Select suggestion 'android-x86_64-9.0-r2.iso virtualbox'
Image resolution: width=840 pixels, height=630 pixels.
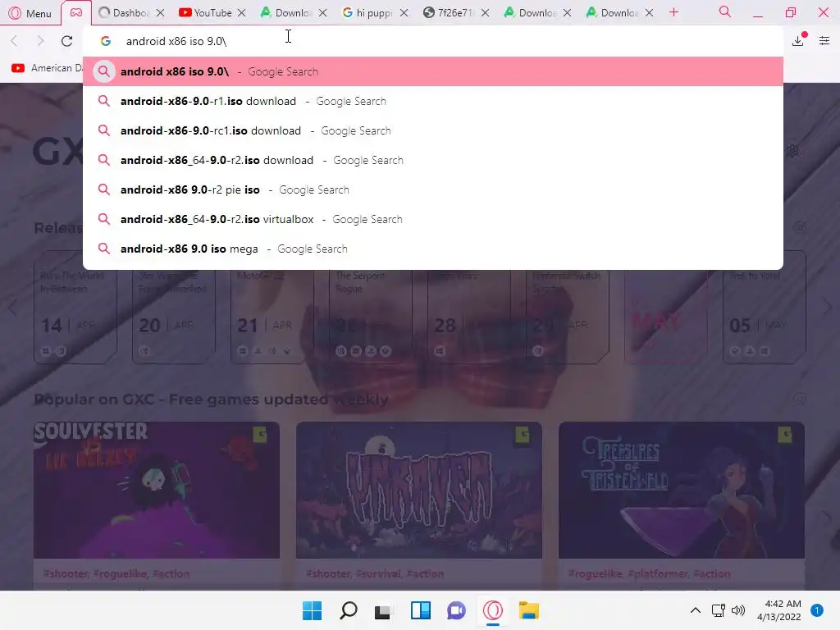click(x=433, y=219)
